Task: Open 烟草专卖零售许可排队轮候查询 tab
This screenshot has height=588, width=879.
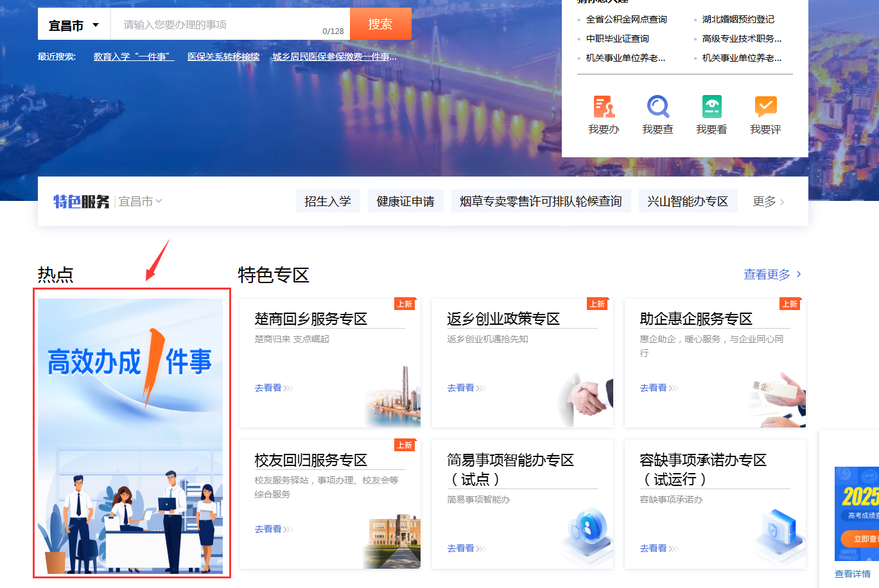Action: point(541,202)
